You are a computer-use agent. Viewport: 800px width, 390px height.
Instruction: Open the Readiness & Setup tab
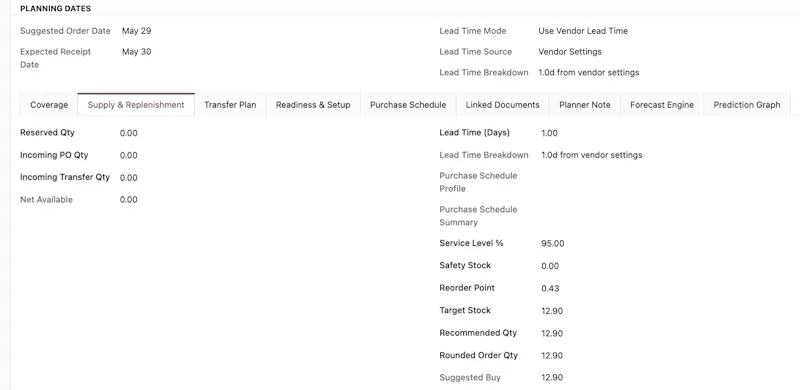click(313, 105)
